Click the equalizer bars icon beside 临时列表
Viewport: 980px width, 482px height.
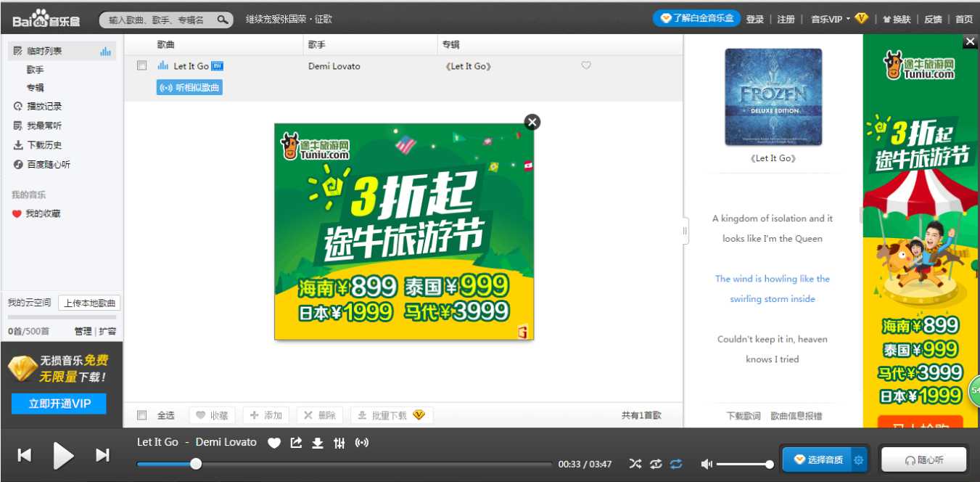tap(106, 52)
